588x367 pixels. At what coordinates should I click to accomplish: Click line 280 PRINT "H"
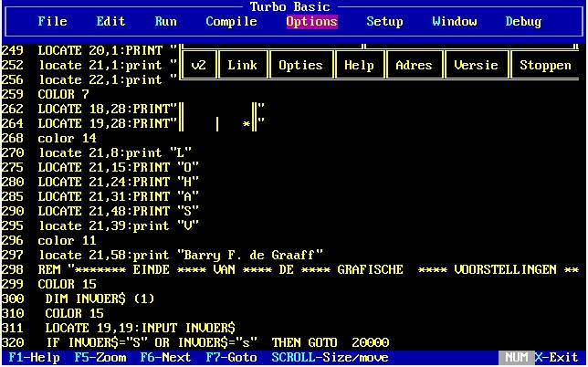click(x=100, y=183)
